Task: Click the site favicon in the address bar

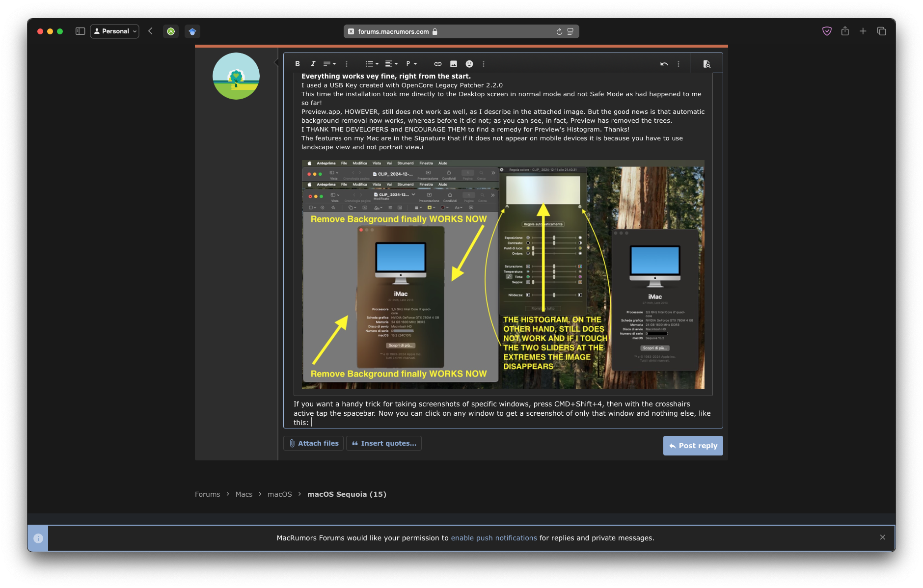Action: tap(351, 31)
